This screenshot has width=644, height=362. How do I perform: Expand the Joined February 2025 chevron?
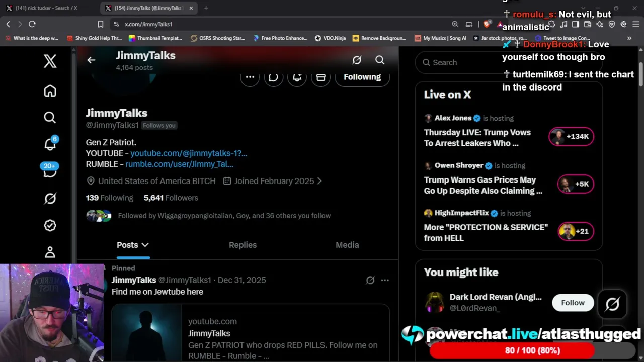(319, 181)
